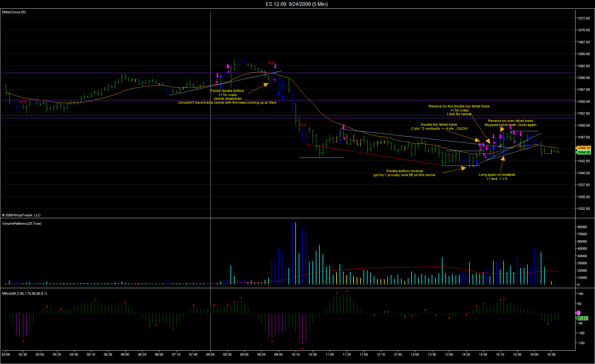Viewport: 595px width, 364px height.
Task: Click the 13:30 time axis label
Action: point(432,354)
